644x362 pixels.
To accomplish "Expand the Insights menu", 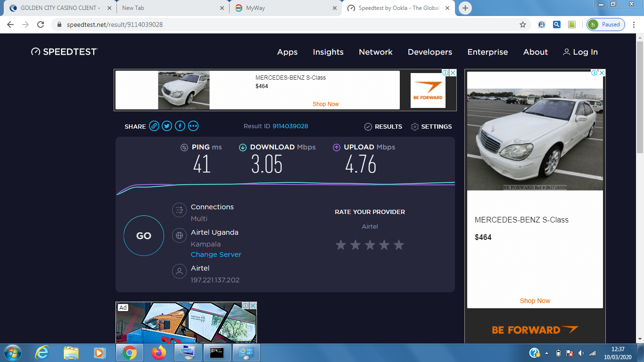I will pyautogui.click(x=328, y=52).
